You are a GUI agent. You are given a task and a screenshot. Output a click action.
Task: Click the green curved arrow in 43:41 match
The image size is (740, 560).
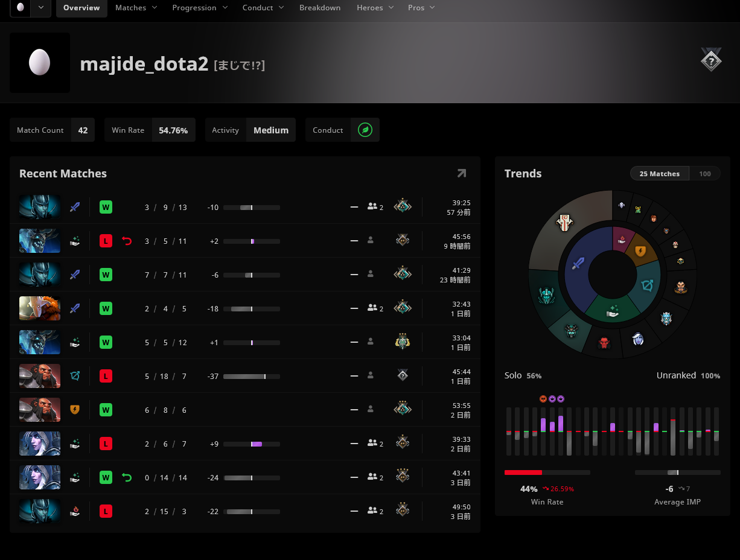tap(127, 477)
